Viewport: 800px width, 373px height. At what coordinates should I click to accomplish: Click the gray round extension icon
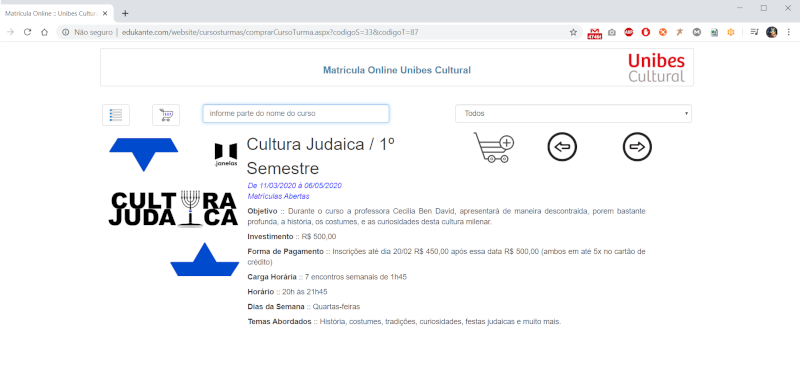(696, 32)
